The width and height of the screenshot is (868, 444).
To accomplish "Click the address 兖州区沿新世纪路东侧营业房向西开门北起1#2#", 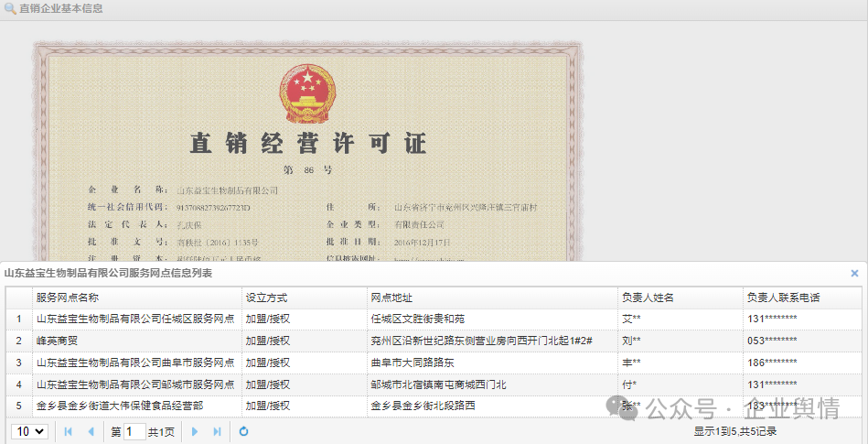I will (482, 341).
